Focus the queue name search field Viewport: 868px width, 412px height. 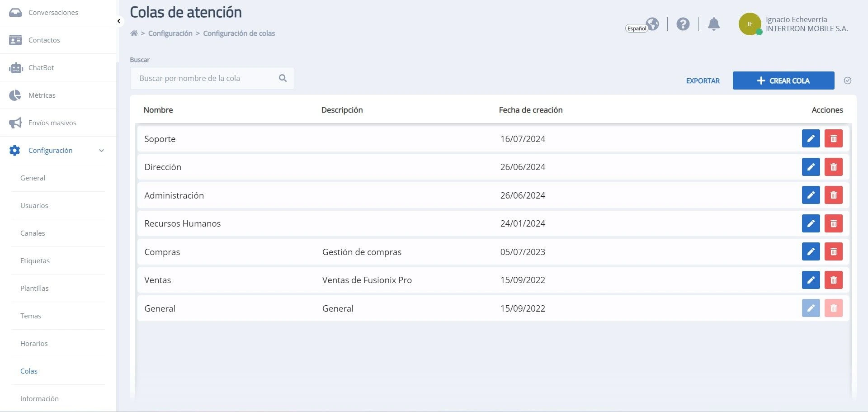[212, 78]
